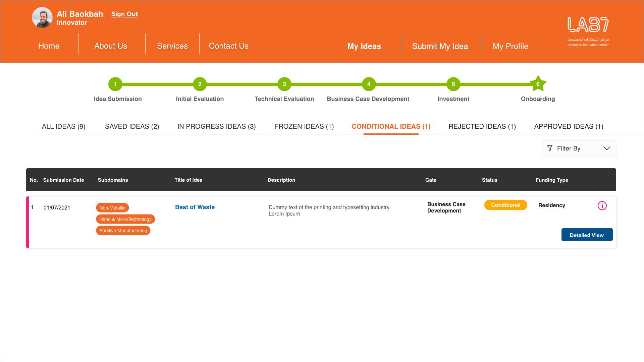
Task: Click step 2 Initial Evaluation circle
Action: 200,84
